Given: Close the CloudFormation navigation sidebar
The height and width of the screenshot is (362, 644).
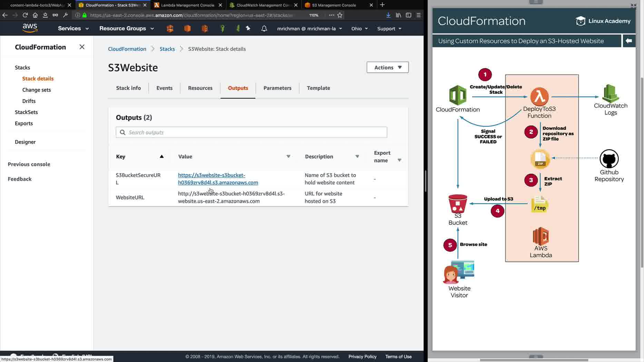Looking at the screenshot, I should tap(82, 47).
